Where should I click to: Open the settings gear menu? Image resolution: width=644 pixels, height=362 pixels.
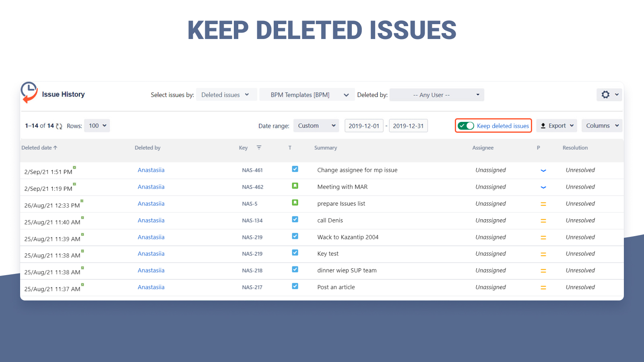(605, 95)
